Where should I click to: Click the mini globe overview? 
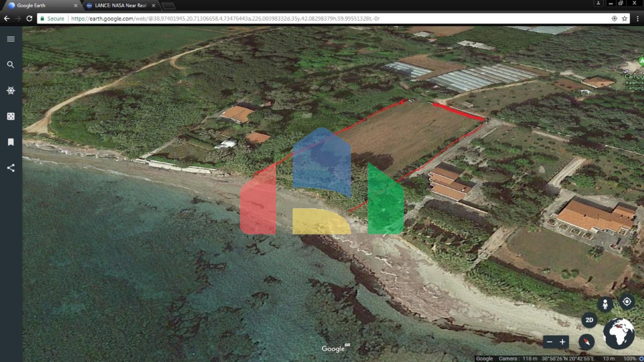click(x=619, y=334)
